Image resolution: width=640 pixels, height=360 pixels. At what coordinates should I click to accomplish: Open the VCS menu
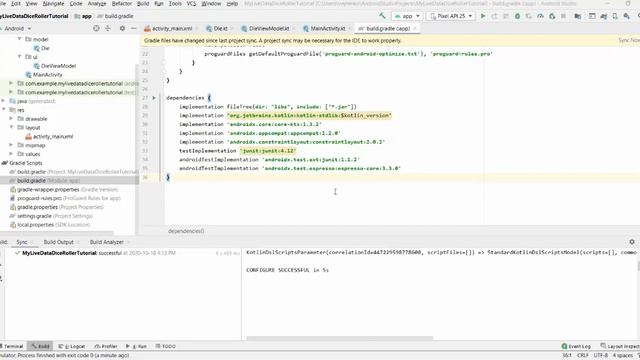pos(191,4)
